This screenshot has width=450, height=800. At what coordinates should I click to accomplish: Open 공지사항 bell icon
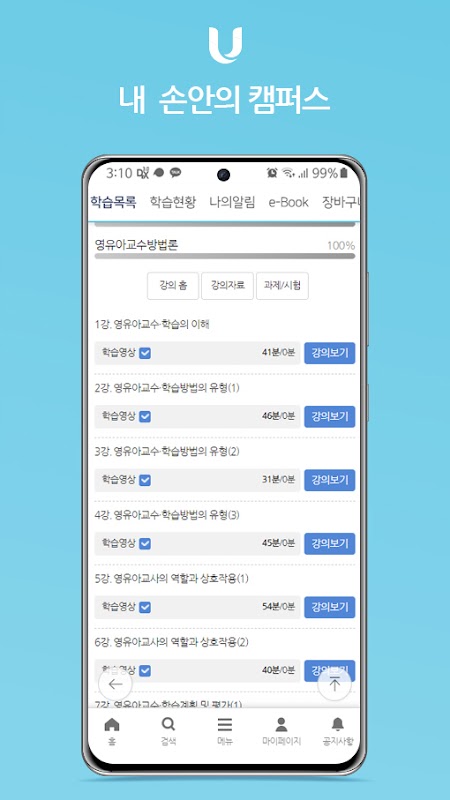click(x=338, y=724)
